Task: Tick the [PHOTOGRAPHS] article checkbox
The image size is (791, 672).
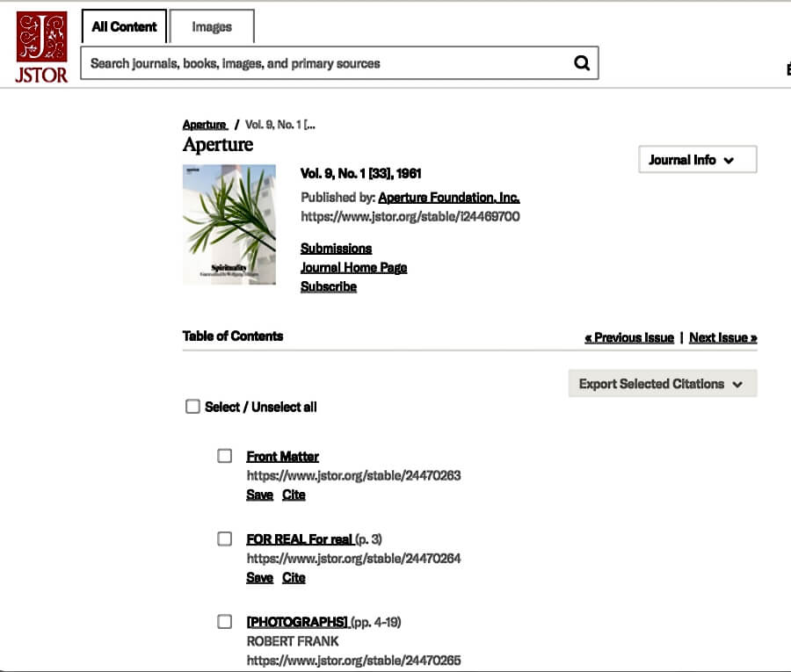Action: 224,621
